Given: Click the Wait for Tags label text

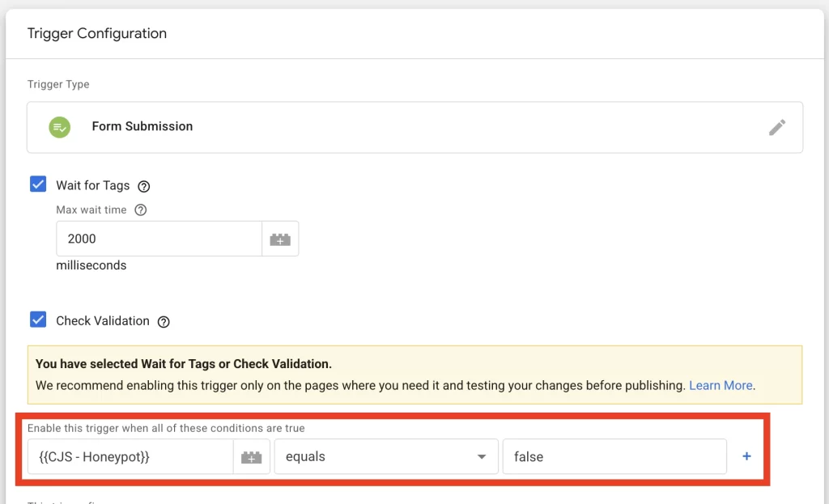Looking at the screenshot, I should coord(92,186).
